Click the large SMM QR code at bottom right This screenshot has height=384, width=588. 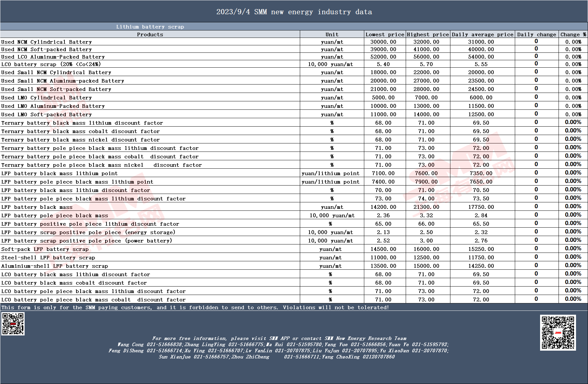pyautogui.click(x=558, y=333)
